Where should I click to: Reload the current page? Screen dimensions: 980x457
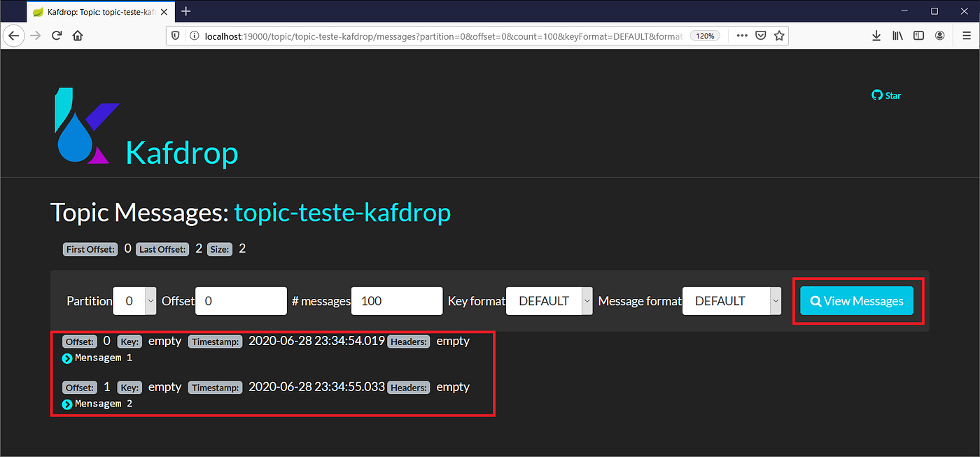57,35
